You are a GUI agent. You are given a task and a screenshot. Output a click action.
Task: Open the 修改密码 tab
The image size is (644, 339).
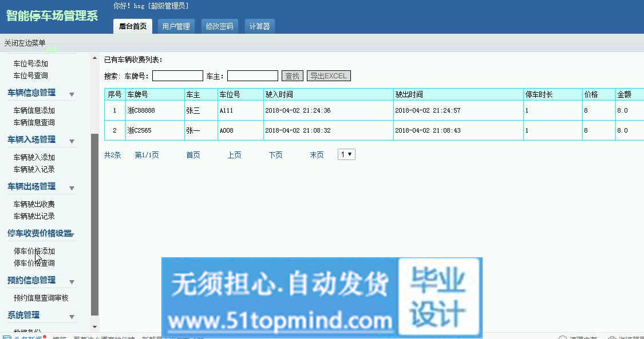pyautogui.click(x=219, y=26)
